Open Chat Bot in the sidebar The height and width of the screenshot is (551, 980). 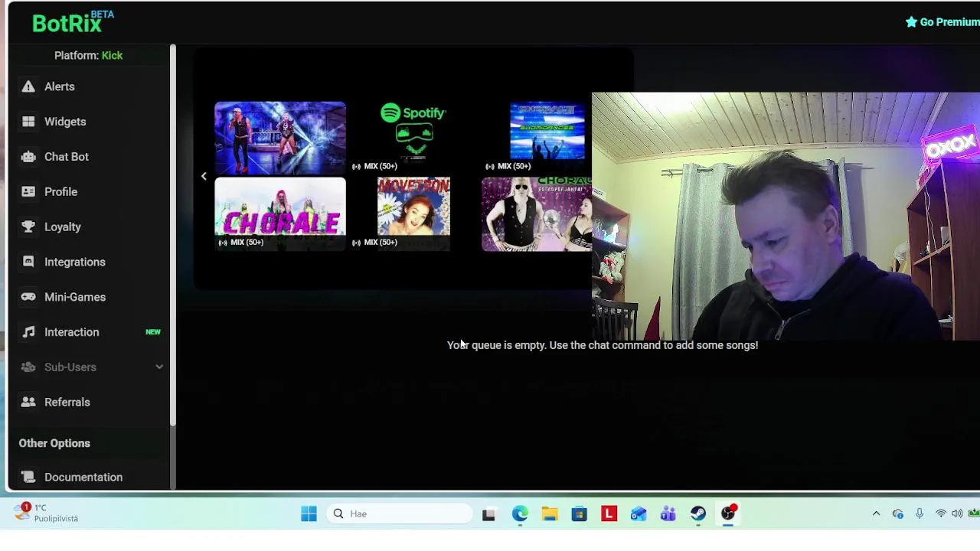(88, 157)
